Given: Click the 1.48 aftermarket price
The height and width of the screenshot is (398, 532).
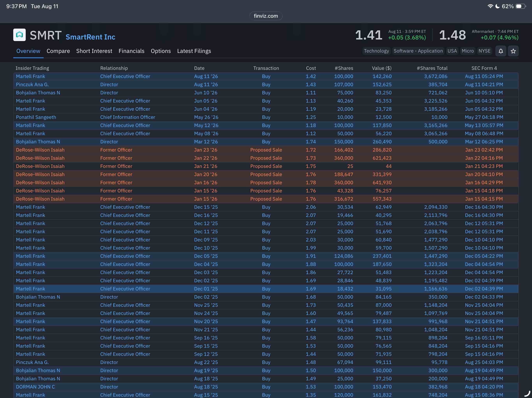Looking at the screenshot, I should (x=452, y=35).
